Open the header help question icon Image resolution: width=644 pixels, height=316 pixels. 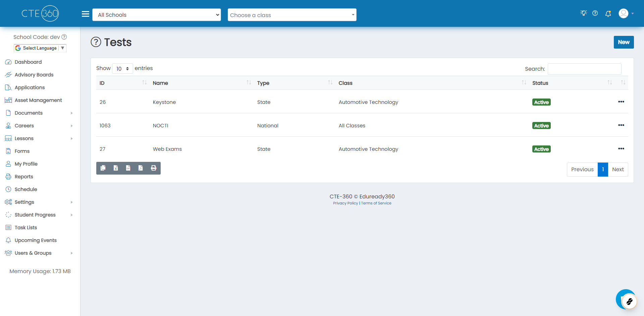pos(595,13)
